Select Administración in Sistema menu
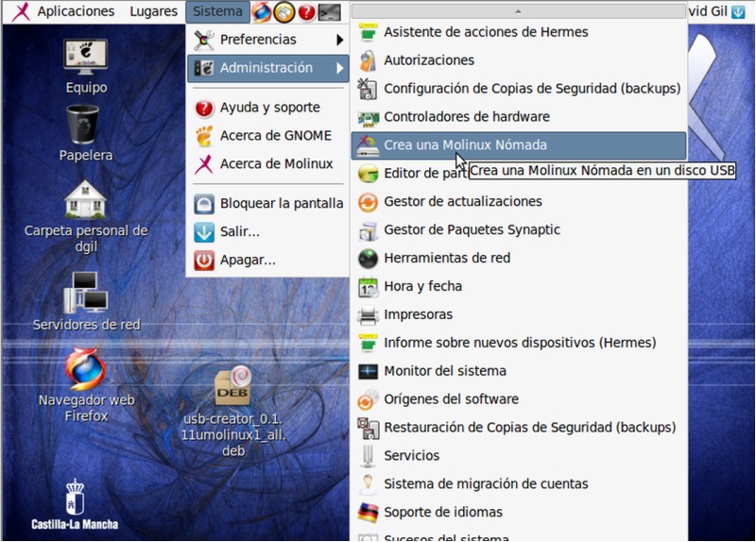Image resolution: width=756 pixels, height=542 pixels. tap(267, 68)
